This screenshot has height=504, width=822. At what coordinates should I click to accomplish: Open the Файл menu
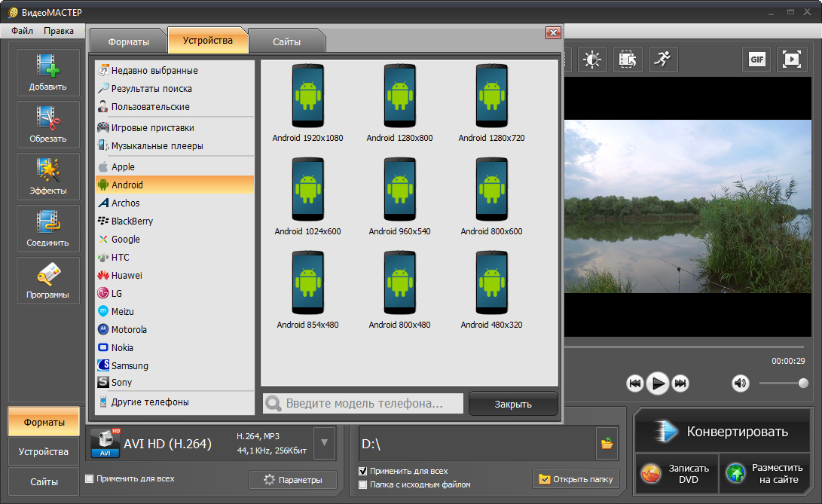[22, 31]
